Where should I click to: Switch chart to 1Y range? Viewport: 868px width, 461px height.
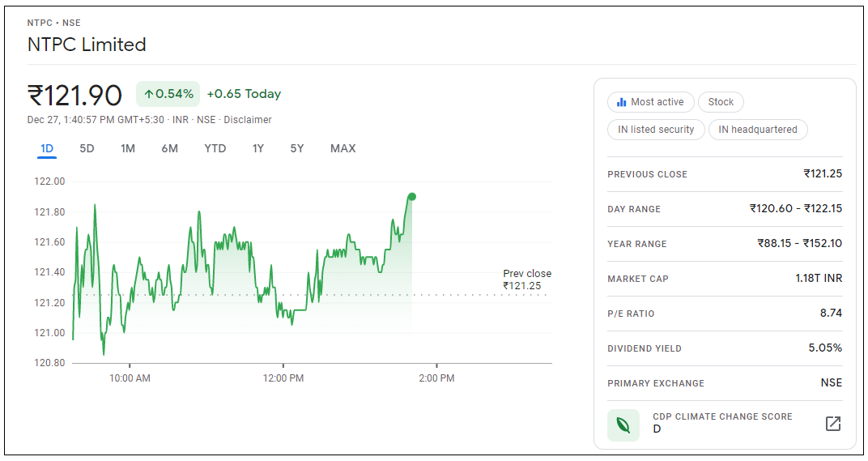pos(258,148)
